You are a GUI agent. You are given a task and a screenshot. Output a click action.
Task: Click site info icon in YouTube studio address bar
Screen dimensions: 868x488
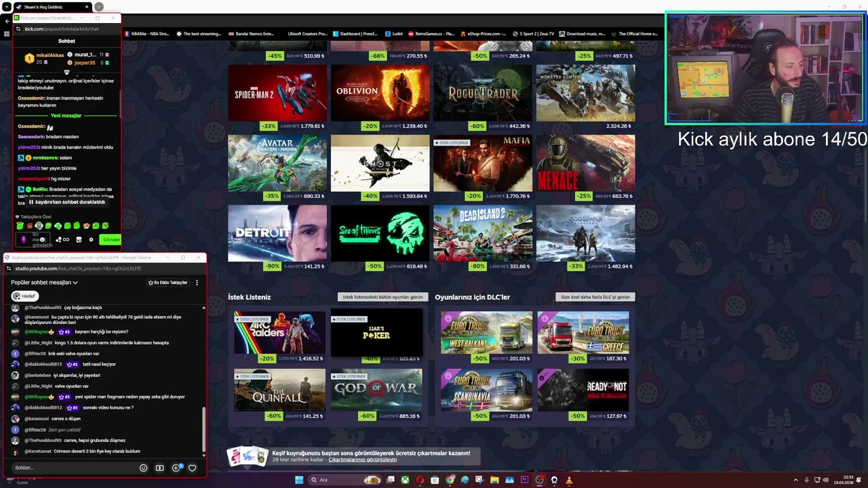(9, 268)
